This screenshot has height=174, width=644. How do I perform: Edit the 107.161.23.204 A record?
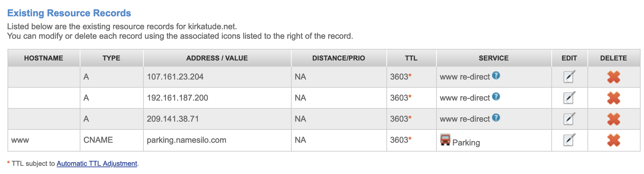569,77
